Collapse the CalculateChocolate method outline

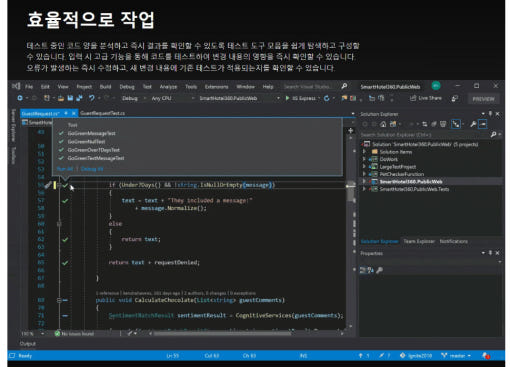(x=59, y=300)
